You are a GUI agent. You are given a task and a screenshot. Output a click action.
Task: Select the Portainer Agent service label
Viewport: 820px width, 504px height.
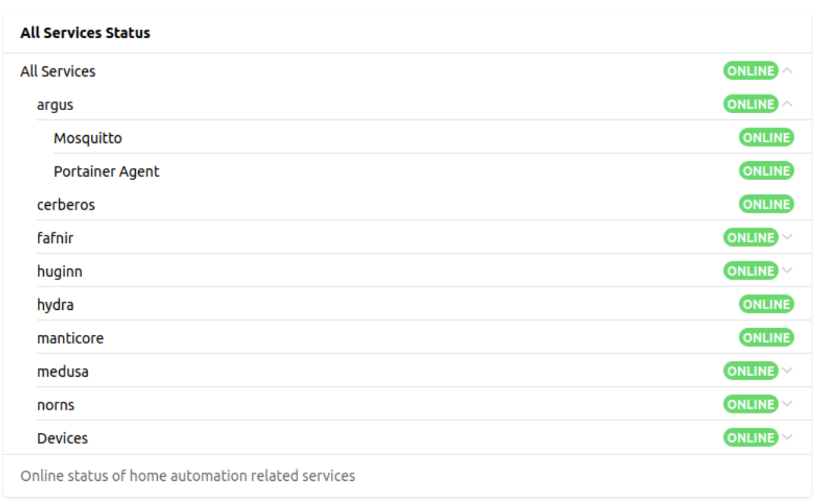(107, 172)
